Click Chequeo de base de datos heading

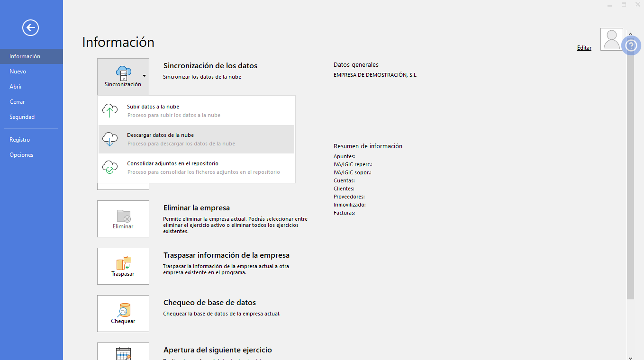click(x=209, y=303)
